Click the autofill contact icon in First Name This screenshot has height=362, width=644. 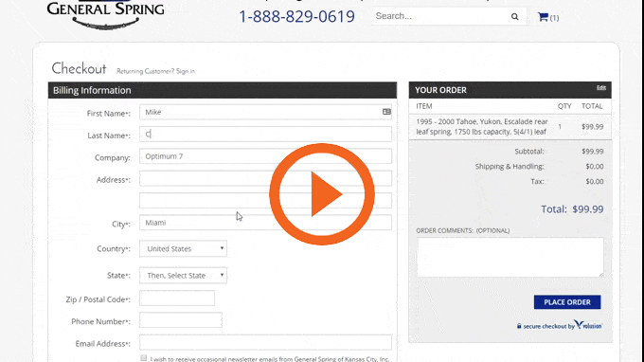(386, 112)
